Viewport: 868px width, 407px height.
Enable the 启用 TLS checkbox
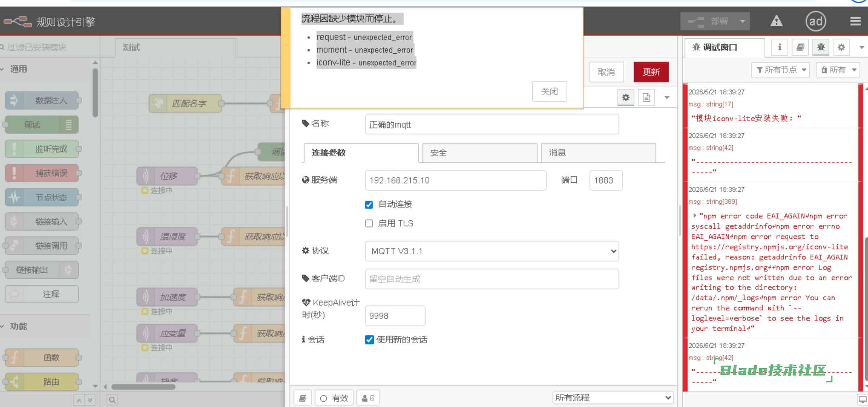pyautogui.click(x=369, y=223)
